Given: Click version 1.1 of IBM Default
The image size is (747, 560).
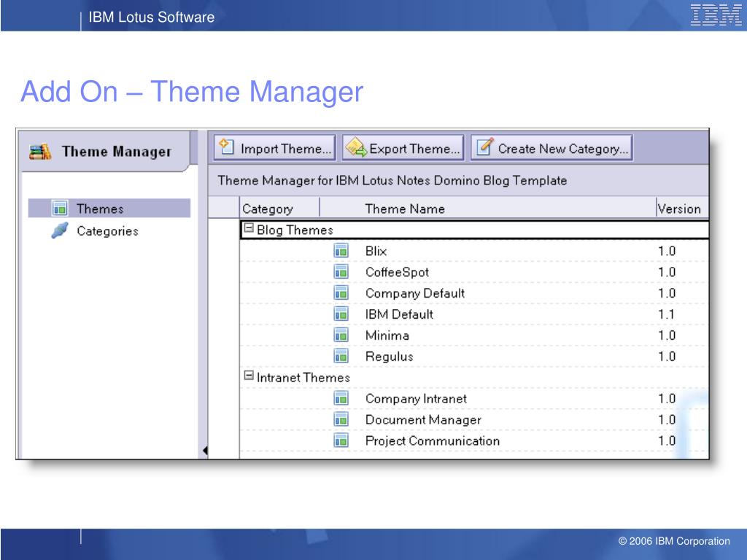Looking at the screenshot, I should 666,314.
